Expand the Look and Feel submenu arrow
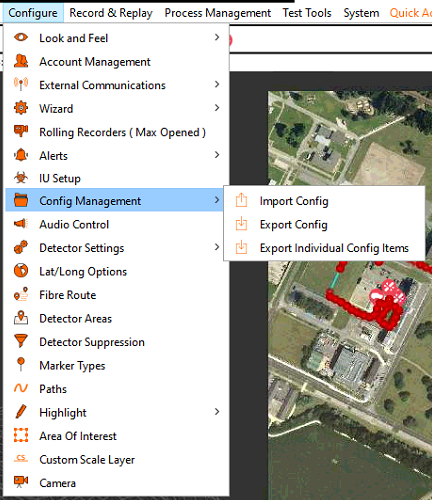The height and width of the screenshot is (500, 432). pyautogui.click(x=217, y=37)
